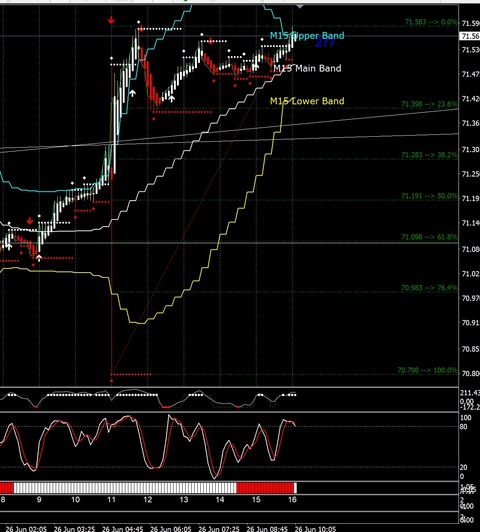Select Fibonacci level '70.798 --> 100.0%'
Viewport: 480px width, 532px height.
click(x=427, y=370)
